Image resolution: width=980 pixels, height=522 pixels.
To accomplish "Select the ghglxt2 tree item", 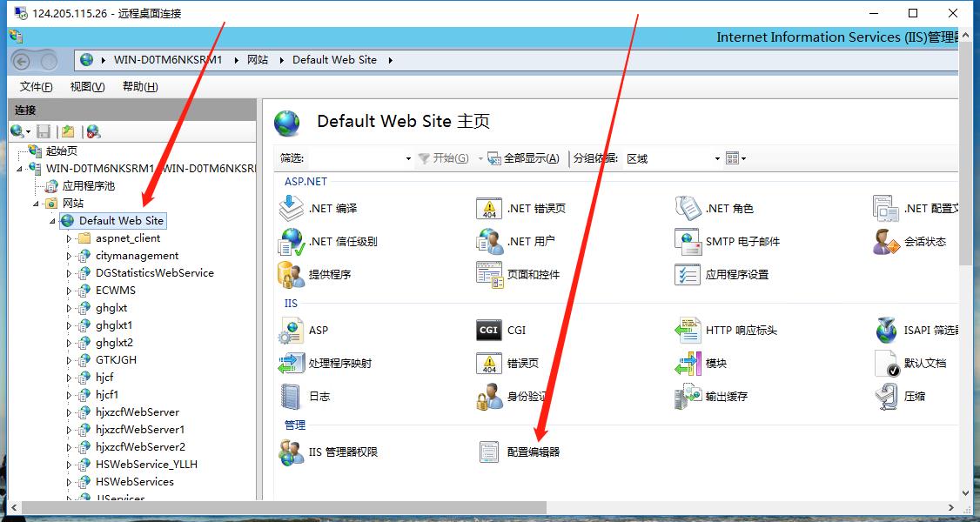I will 114,343.
